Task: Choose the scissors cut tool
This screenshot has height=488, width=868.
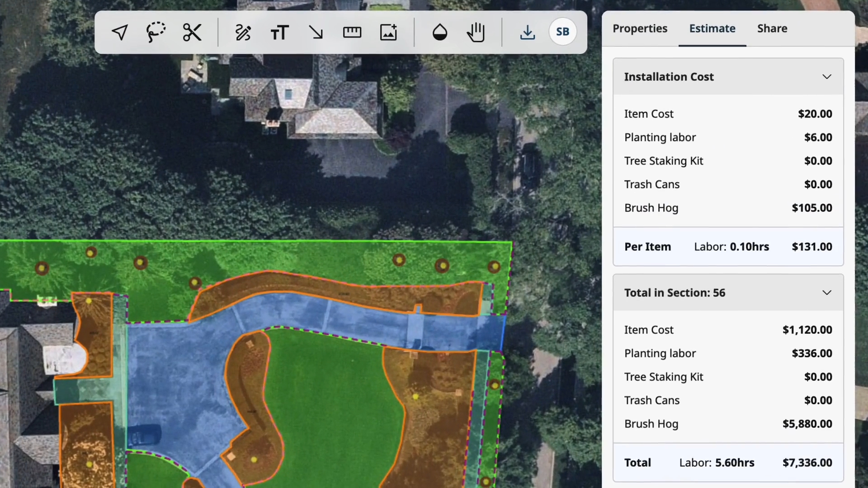Action: coord(192,32)
